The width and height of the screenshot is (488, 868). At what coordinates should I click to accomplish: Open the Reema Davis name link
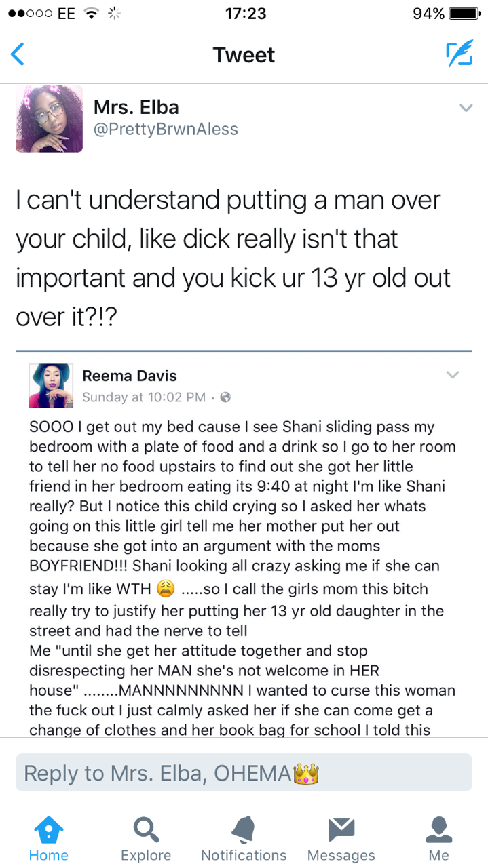[129, 376]
